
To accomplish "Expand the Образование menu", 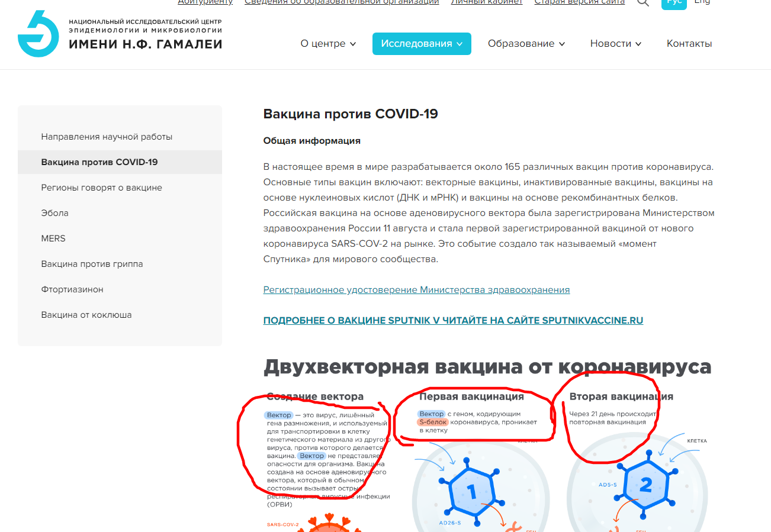I will (526, 44).
